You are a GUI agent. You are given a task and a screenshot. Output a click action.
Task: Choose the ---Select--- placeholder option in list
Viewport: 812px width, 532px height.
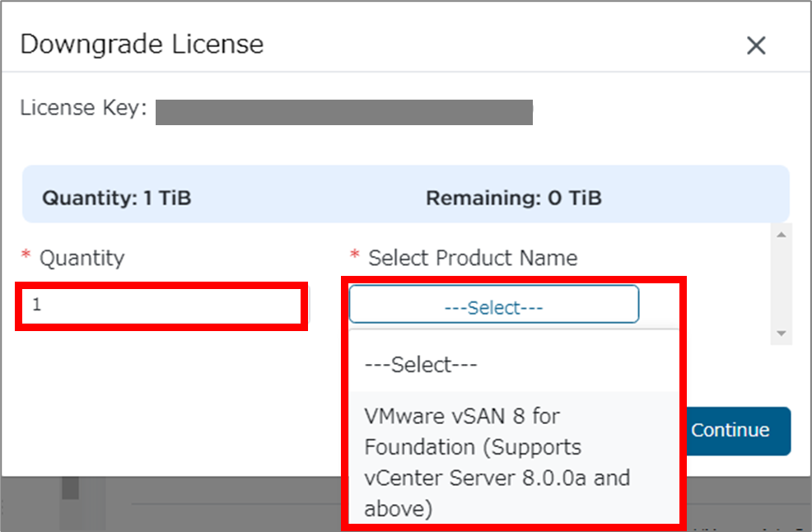[x=514, y=364]
